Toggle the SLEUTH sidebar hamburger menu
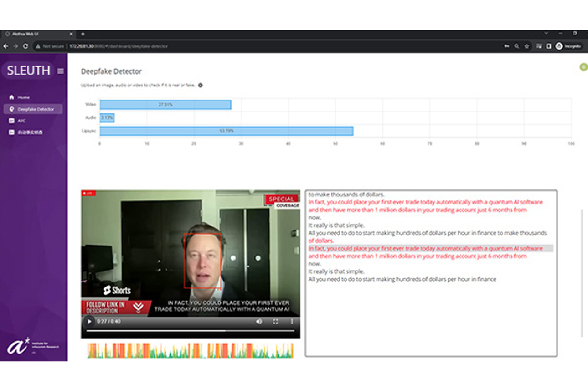 pyautogui.click(x=60, y=71)
